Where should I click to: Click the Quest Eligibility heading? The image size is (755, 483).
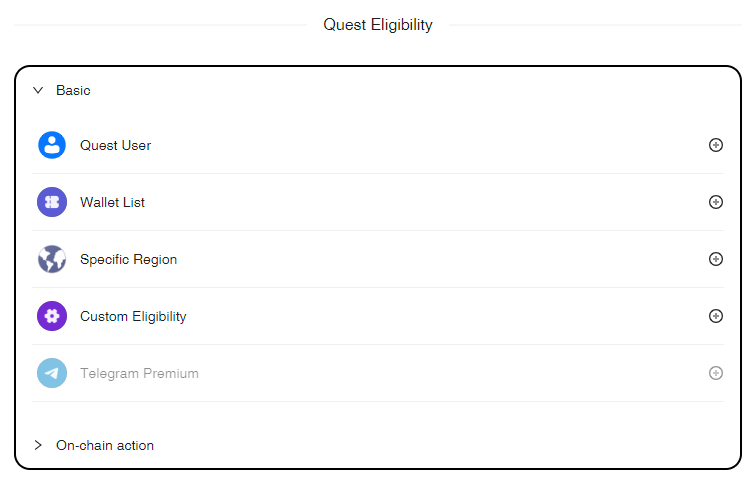pyautogui.click(x=378, y=25)
